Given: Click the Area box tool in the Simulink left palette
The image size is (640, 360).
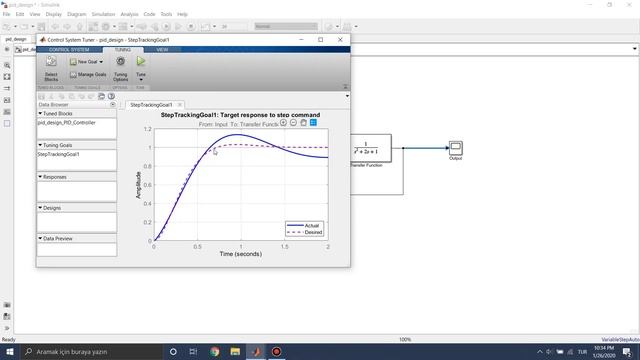Looking at the screenshot, I should click(x=7, y=123).
